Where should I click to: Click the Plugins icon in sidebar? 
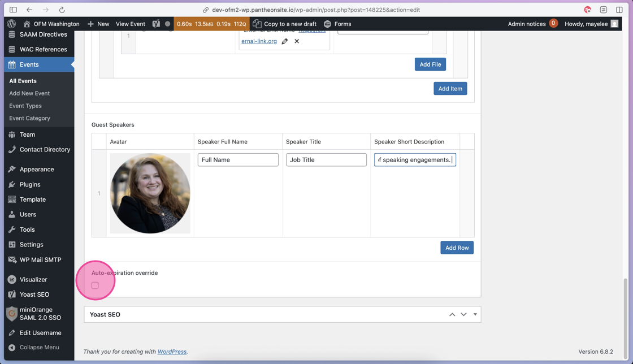12,184
